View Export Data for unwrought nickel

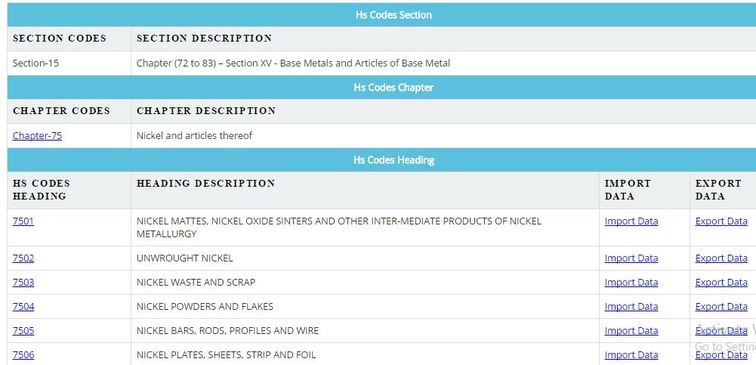tap(721, 258)
